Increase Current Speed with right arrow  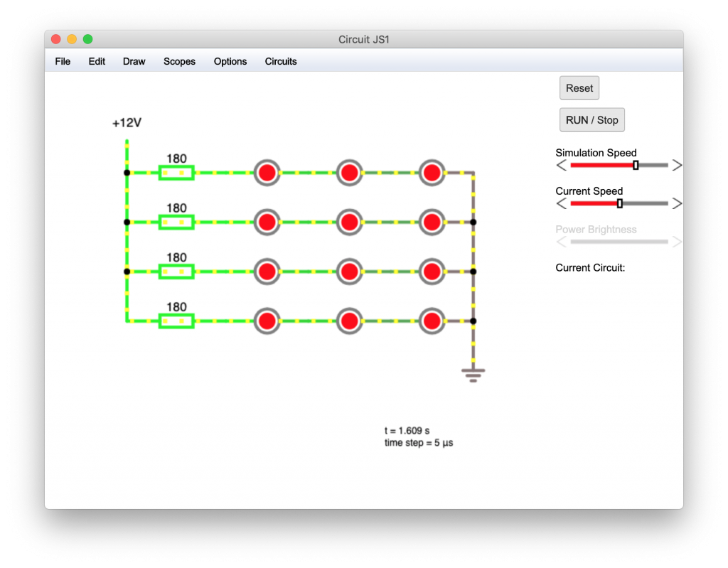coord(677,203)
